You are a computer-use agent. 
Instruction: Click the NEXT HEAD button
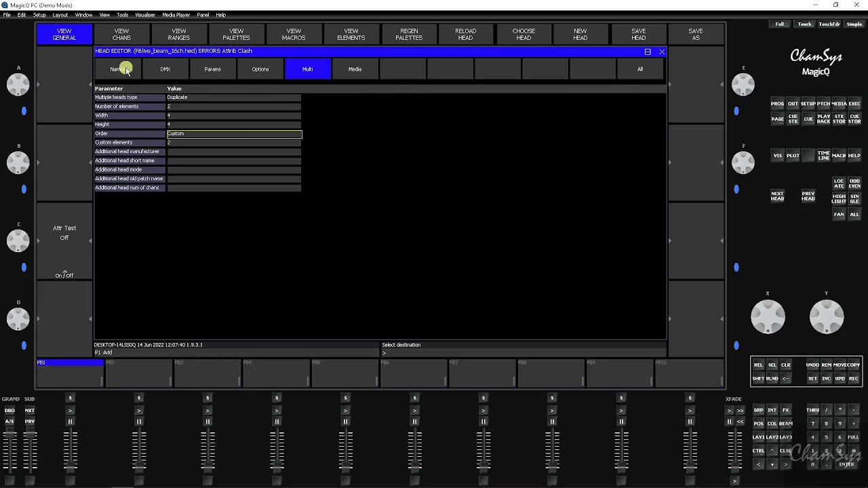tap(778, 196)
